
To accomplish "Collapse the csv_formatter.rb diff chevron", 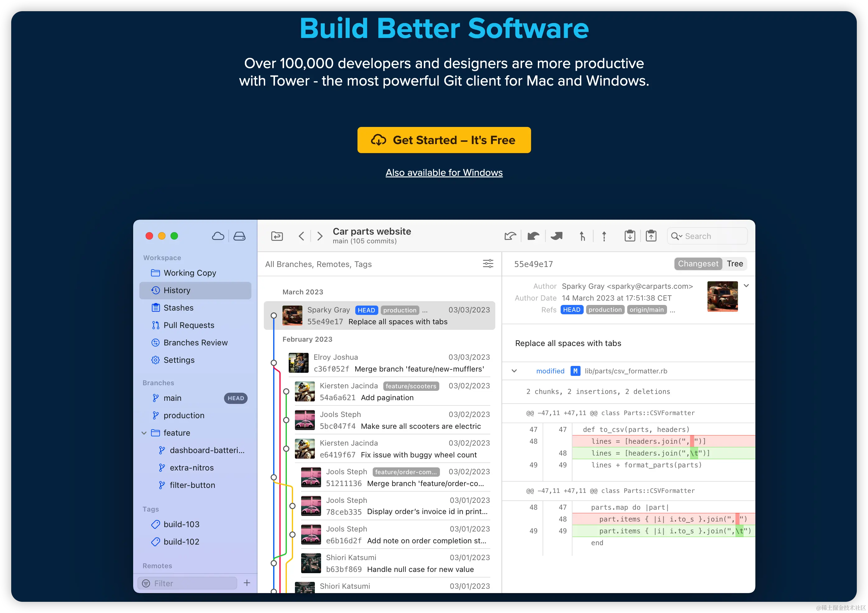I will pos(514,371).
